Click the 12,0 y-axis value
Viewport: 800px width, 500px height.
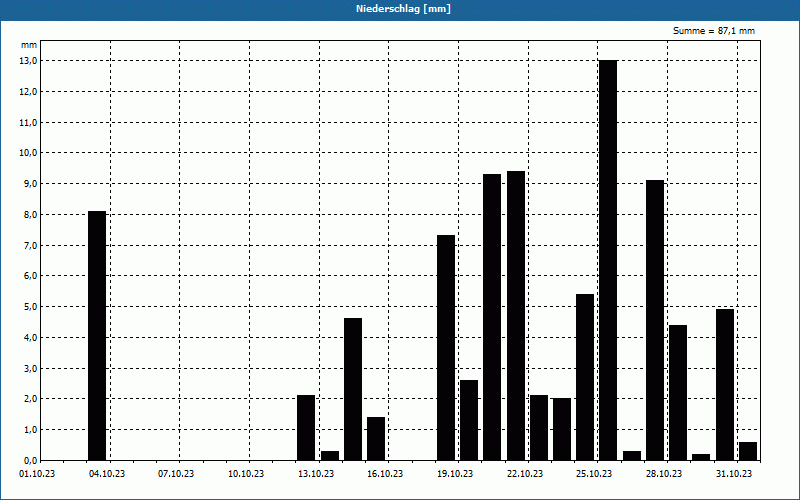click(x=28, y=92)
